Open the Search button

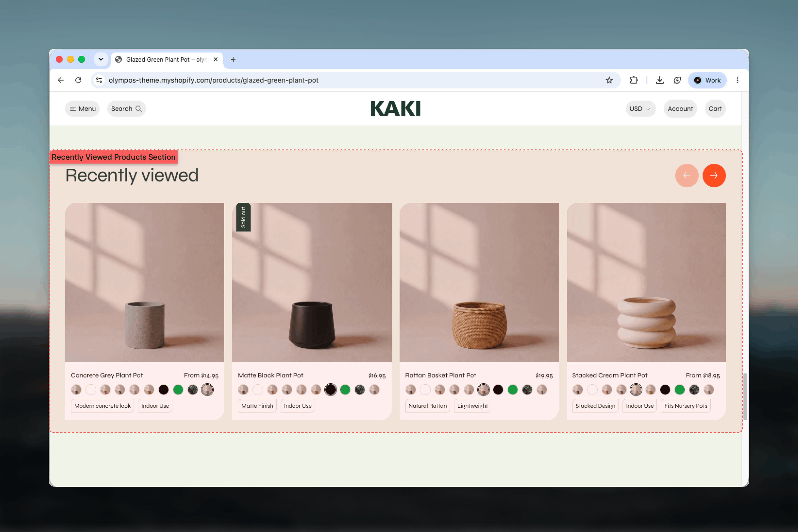click(127, 109)
